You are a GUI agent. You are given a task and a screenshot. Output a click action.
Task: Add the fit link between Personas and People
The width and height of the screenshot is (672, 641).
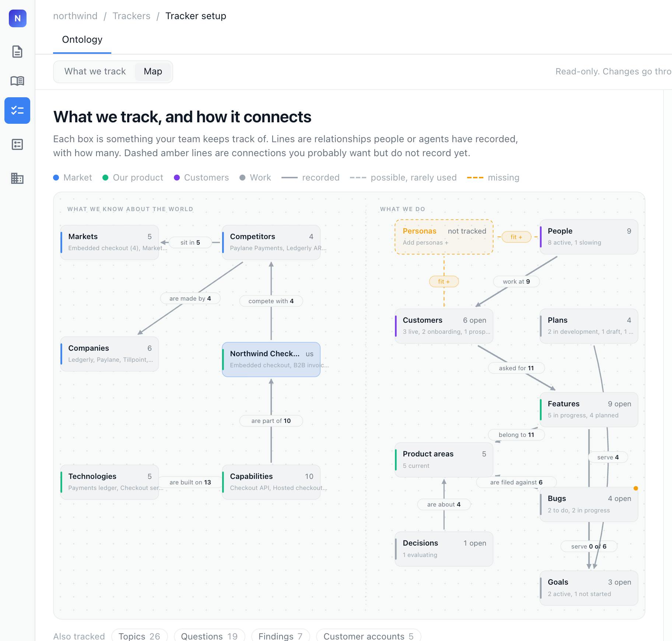(x=516, y=237)
